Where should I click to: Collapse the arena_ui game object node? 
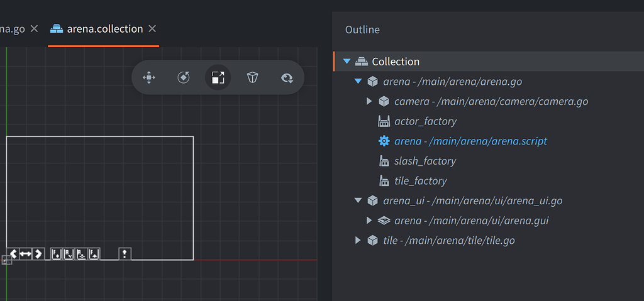point(358,201)
